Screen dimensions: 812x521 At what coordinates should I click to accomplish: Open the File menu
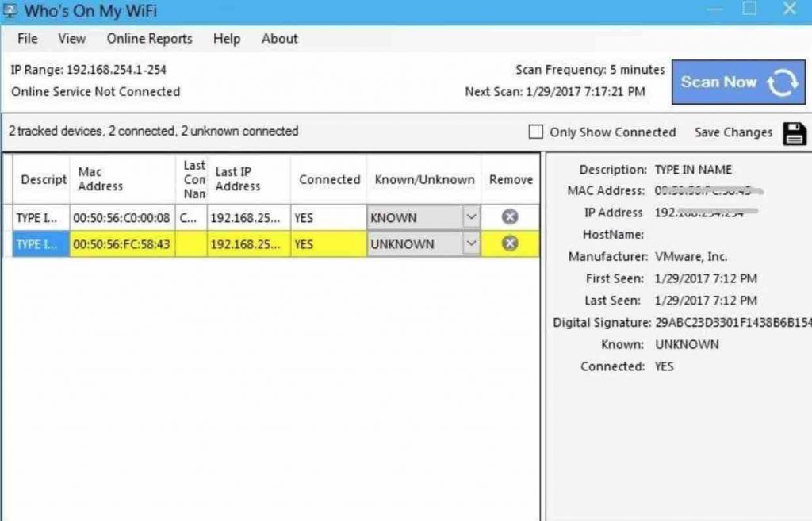(x=26, y=38)
